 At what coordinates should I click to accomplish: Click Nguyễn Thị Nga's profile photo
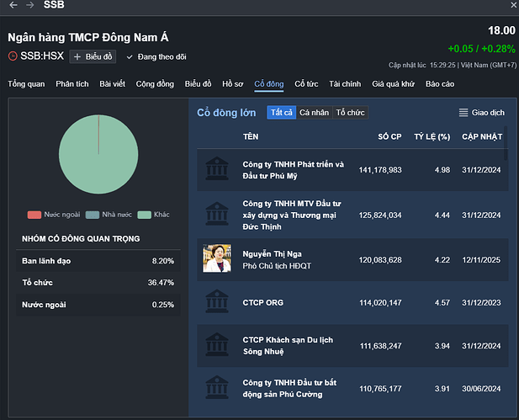pos(217,258)
